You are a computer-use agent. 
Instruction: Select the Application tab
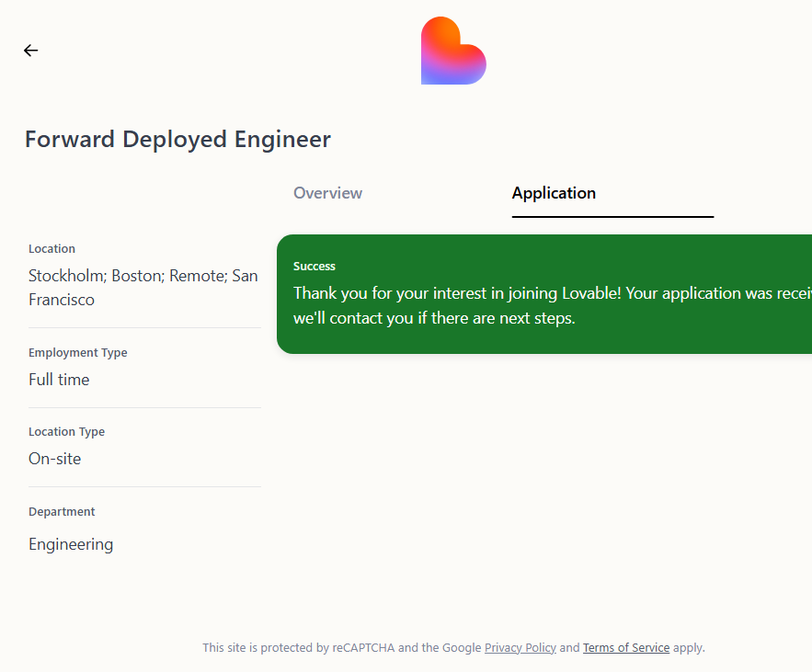click(x=554, y=193)
